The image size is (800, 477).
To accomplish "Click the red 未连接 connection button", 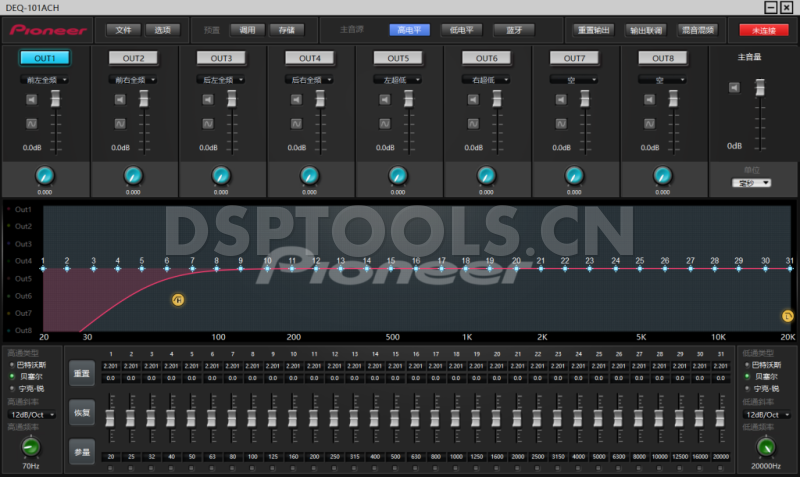I will point(763,30).
